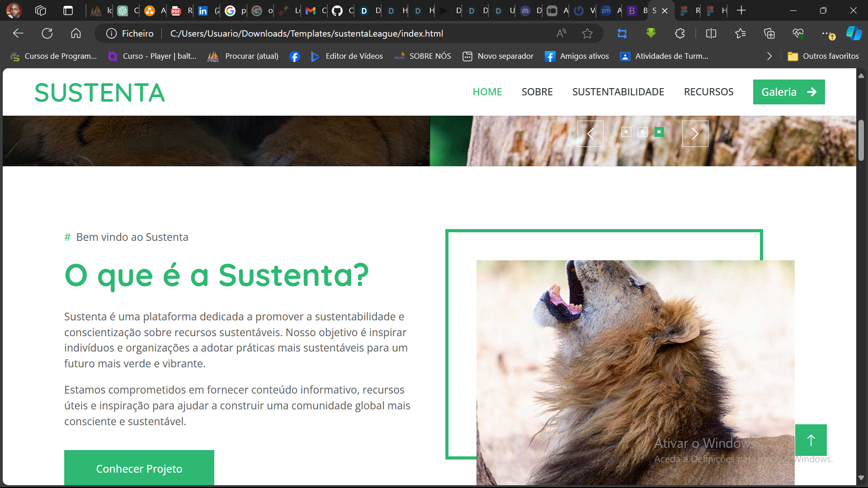Go to the RECURSOS nav item
The height and width of the screenshot is (488, 868).
point(708,92)
